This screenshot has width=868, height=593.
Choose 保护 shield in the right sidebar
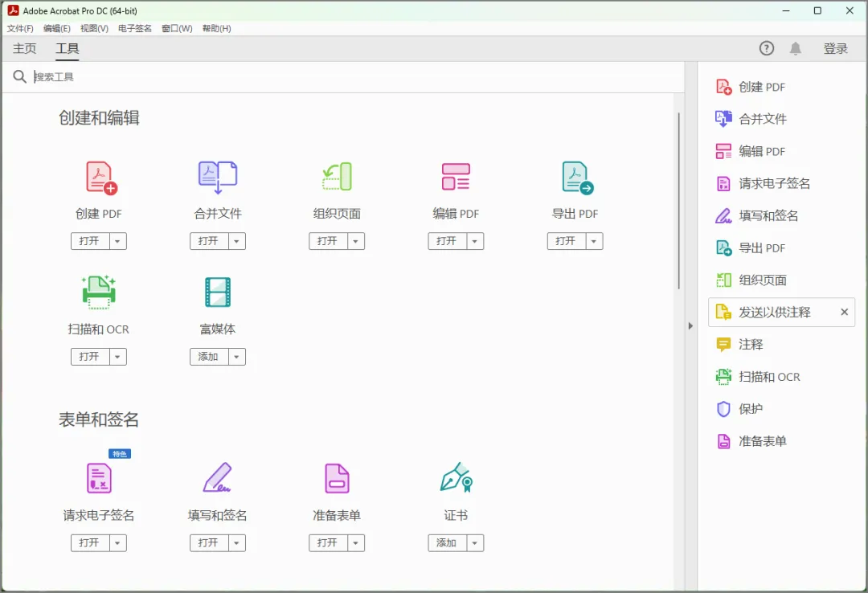tap(781, 409)
